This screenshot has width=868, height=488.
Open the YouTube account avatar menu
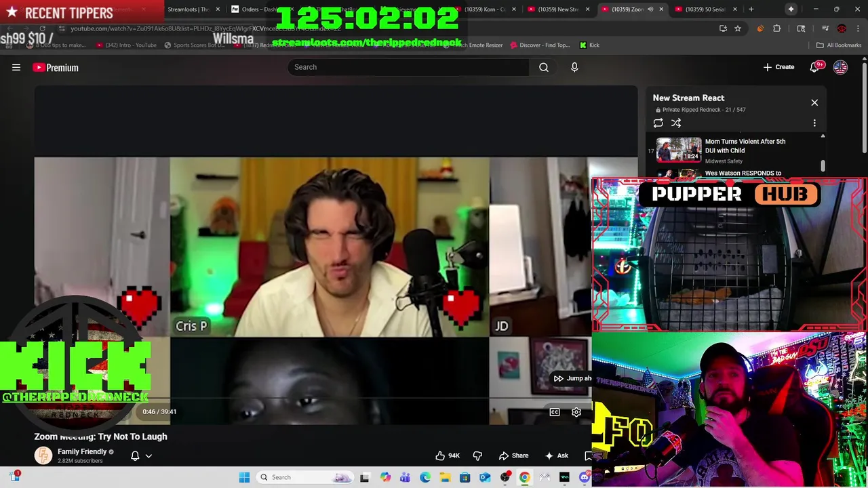click(x=840, y=67)
